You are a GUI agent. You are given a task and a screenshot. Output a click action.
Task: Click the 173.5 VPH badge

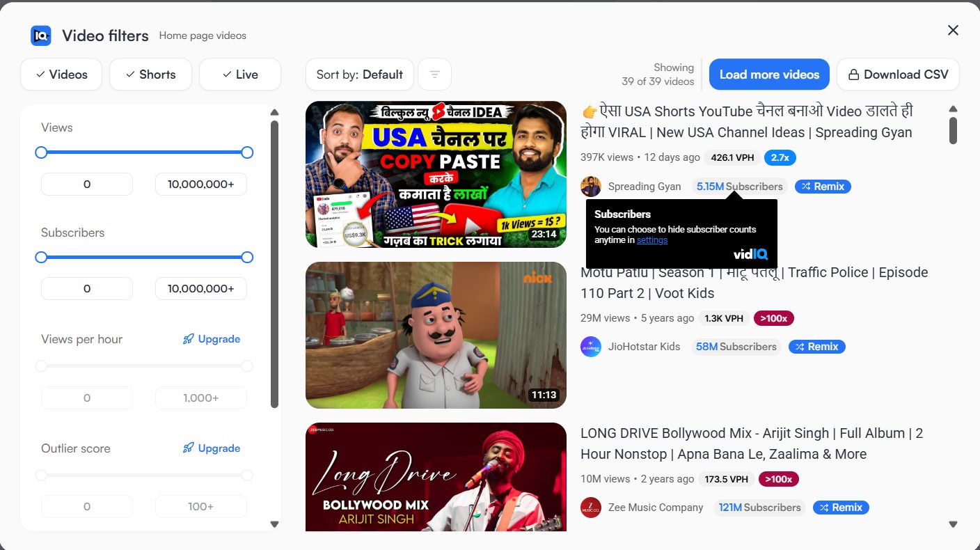click(727, 479)
